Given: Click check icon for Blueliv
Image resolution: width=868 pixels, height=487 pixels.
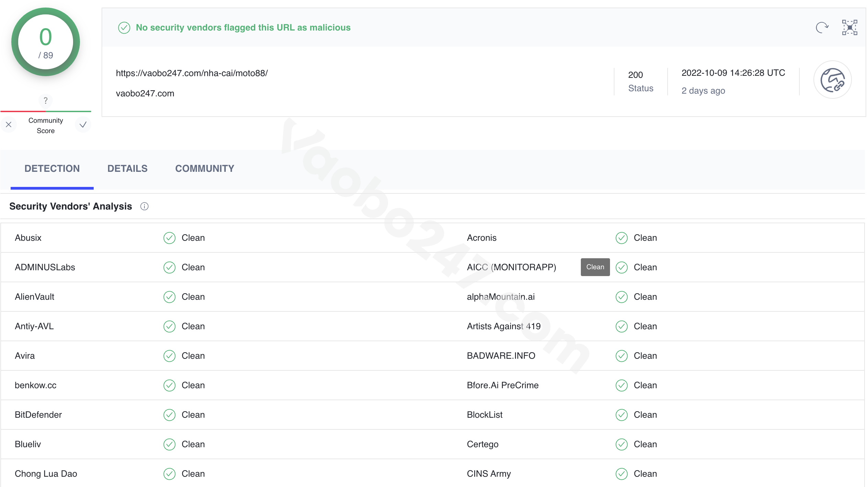Looking at the screenshot, I should tap(169, 444).
